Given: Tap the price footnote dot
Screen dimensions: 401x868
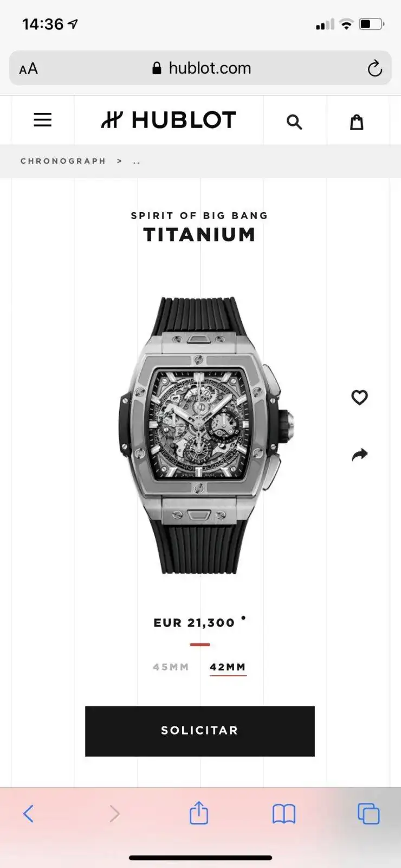Looking at the screenshot, I should click(243, 617).
